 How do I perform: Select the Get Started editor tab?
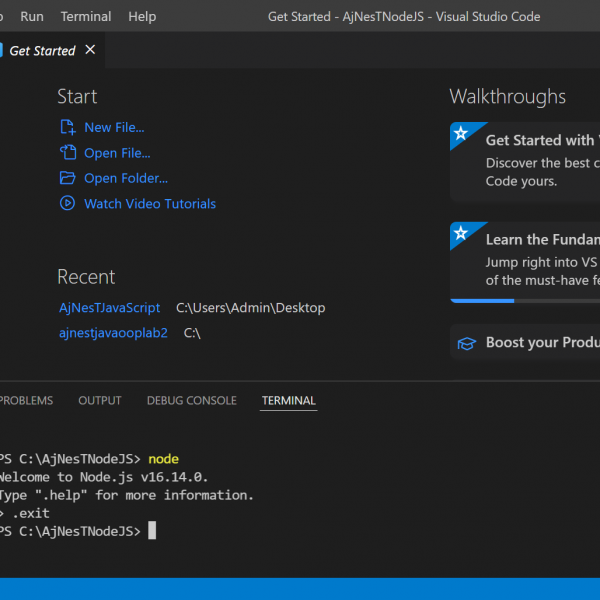[x=42, y=50]
